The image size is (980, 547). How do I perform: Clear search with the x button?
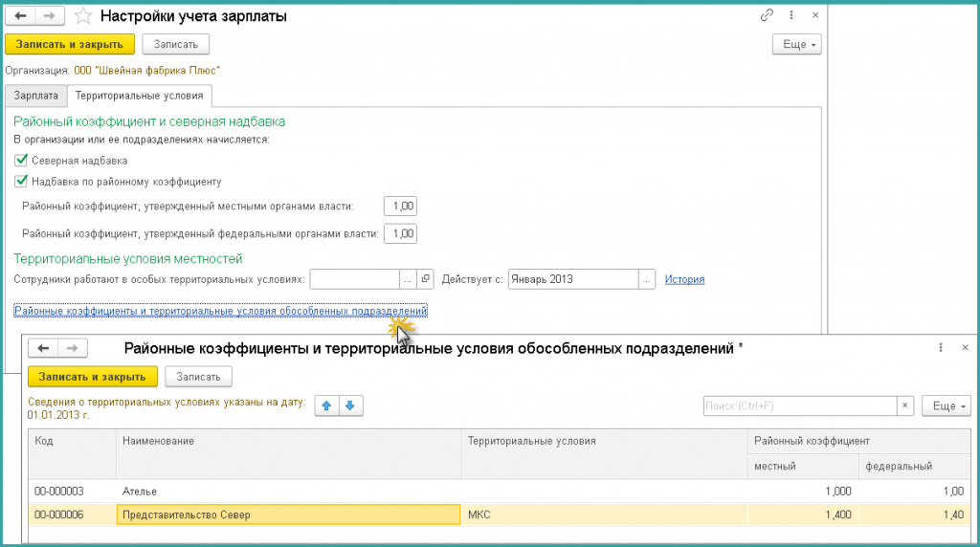[x=905, y=405]
